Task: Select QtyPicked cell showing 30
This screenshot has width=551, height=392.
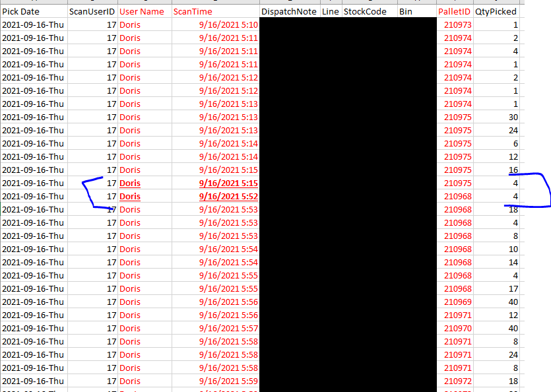Action: tap(496, 117)
